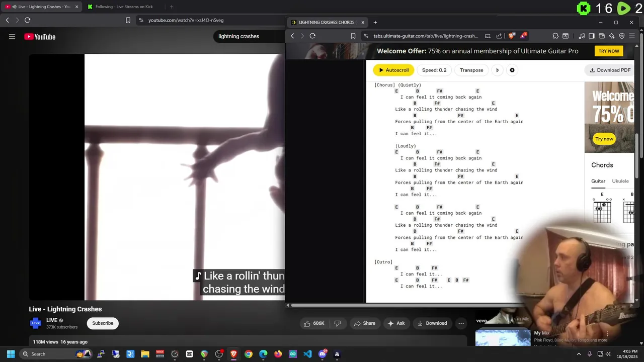Download the YouTube video
This screenshot has width=644, height=362.
click(432, 323)
